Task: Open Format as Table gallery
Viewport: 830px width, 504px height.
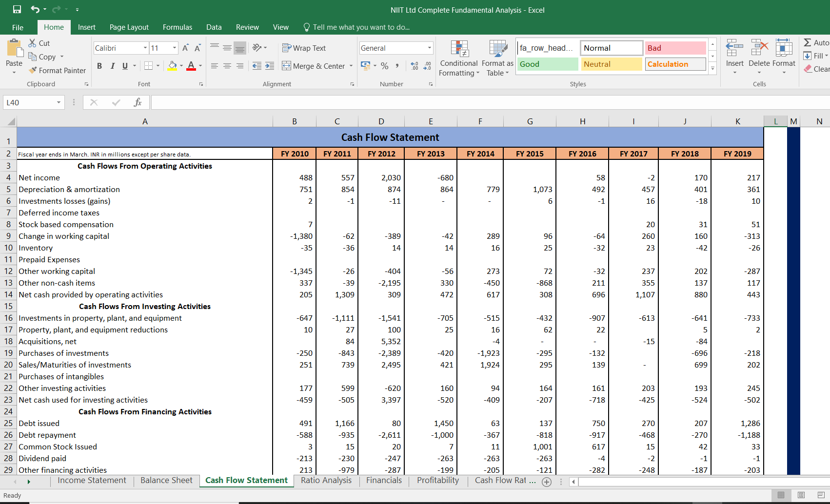Action: coord(497,58)
